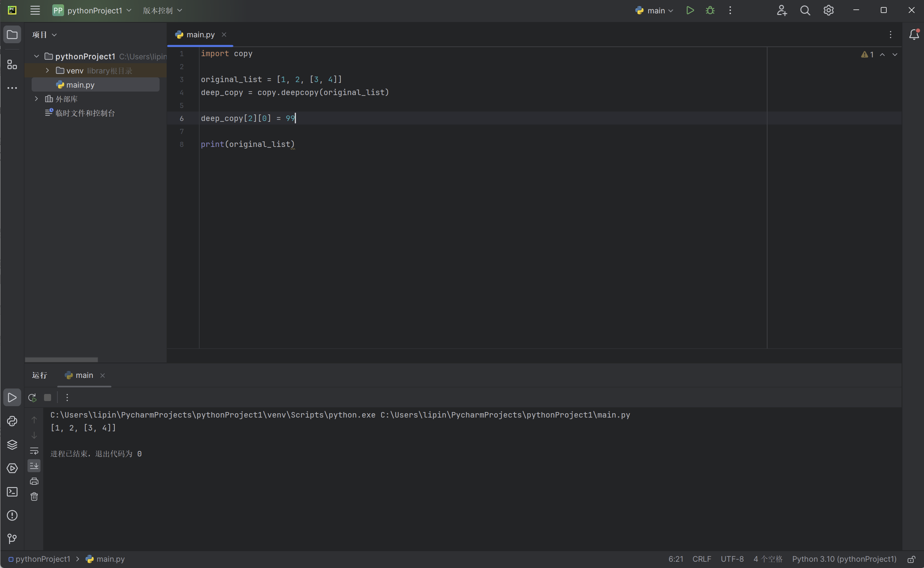Go to next highlighted error arrow
924x568 pixels.
point(895,55)
